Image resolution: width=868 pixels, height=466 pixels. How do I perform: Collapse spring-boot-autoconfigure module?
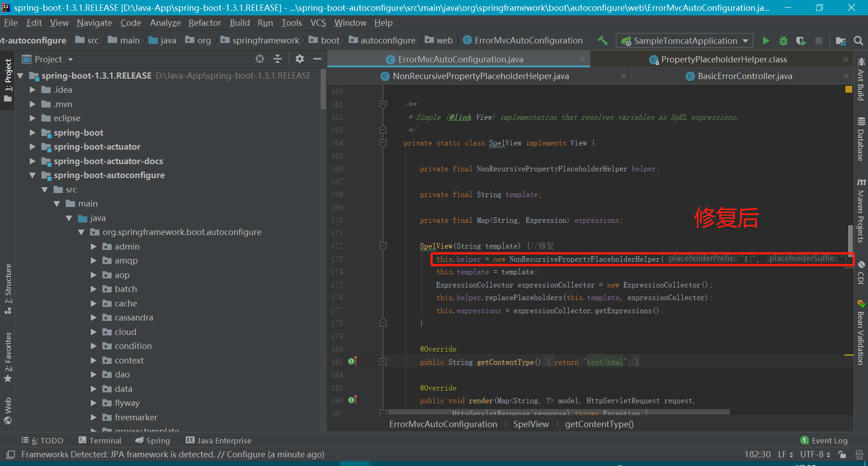point(33,175)
